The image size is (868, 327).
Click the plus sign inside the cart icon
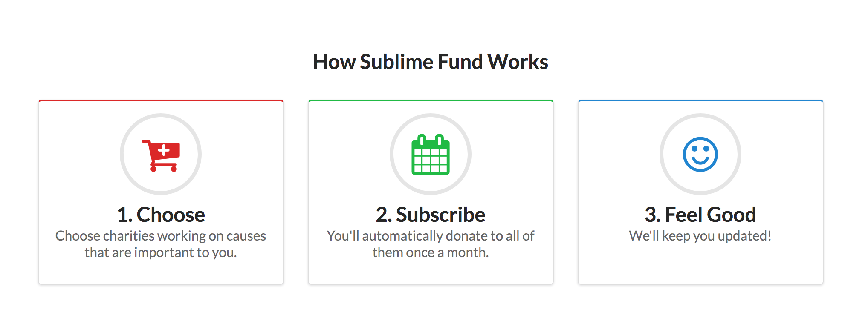163,149
